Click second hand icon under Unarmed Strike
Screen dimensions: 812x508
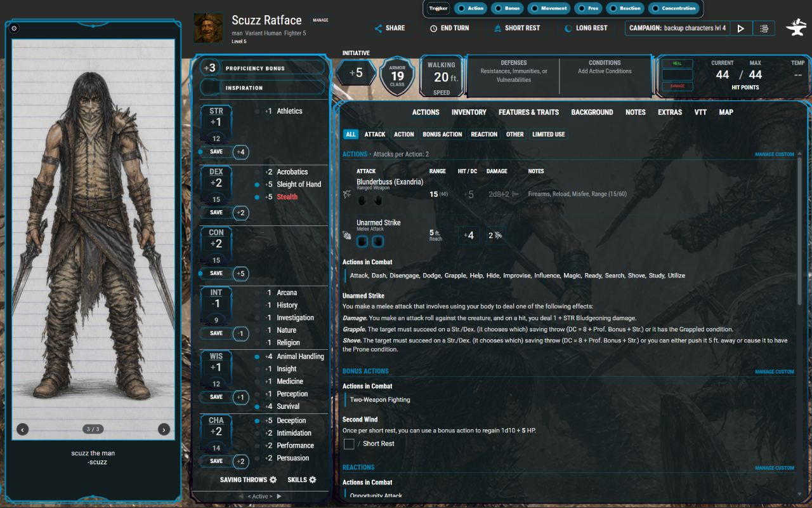[378, 241]
